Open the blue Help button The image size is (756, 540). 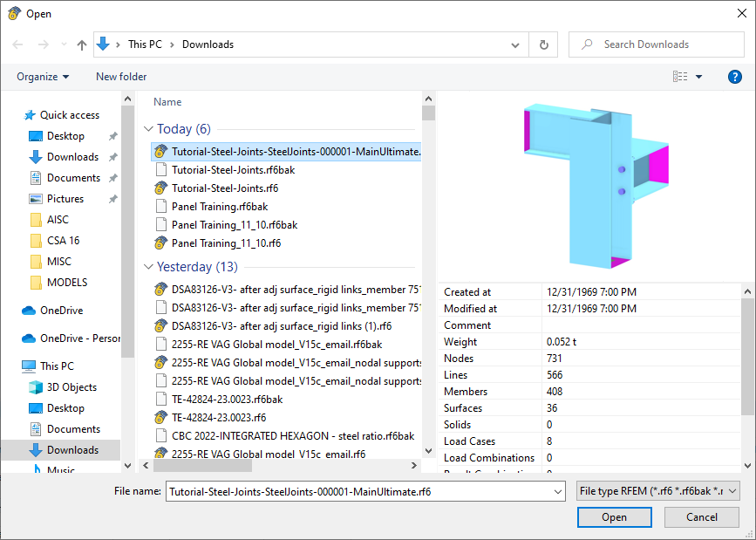(734, 77)
